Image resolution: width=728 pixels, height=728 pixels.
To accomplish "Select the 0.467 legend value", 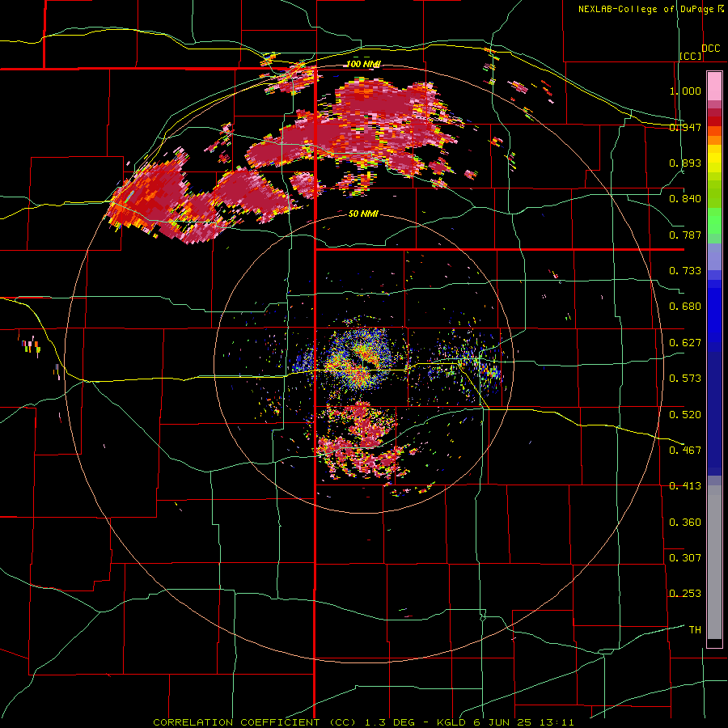I will [x=685, y=450].
